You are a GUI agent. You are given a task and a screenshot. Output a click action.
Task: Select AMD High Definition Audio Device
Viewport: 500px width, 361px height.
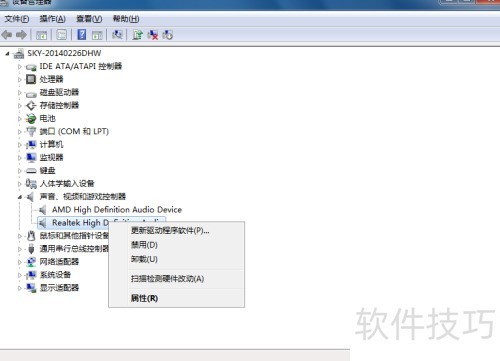[117, 210]
